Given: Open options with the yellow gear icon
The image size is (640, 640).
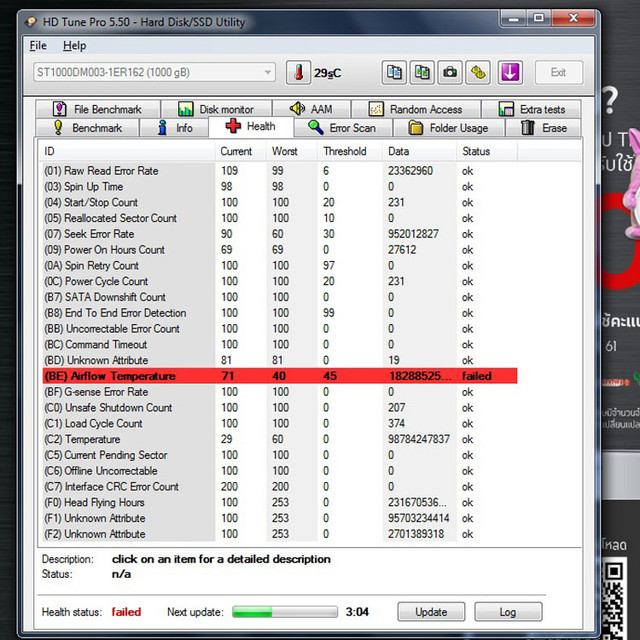Looking at the screenshot, I should [478, 73].
